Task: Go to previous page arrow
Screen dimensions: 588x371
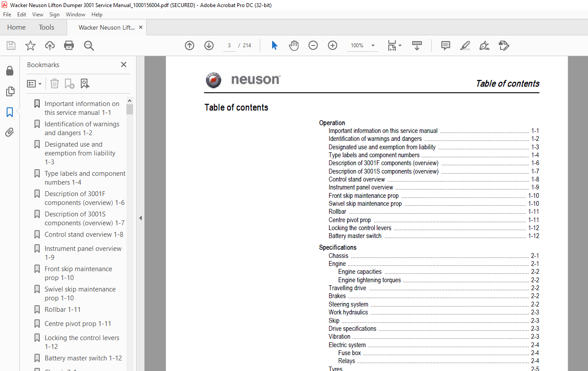Action: coord(190,45)
